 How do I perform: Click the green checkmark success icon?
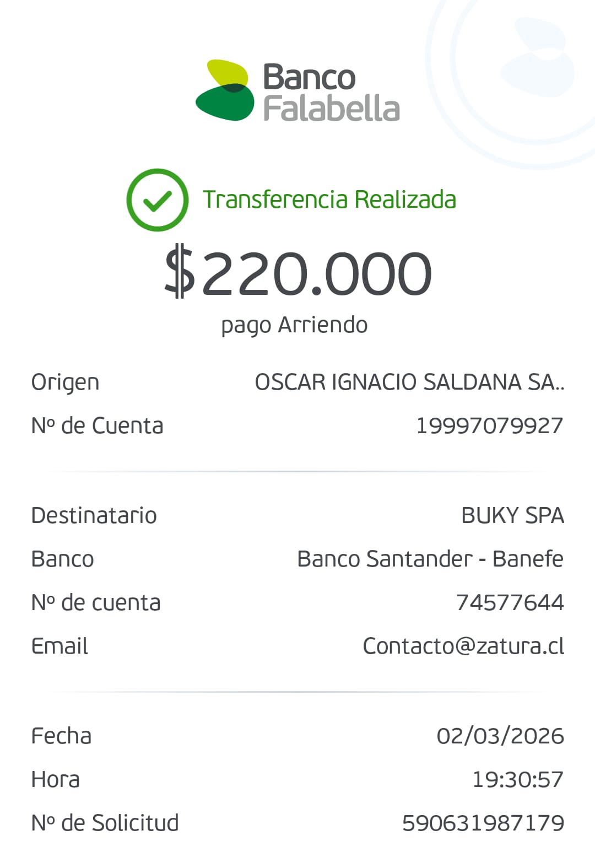coord(158,200)
